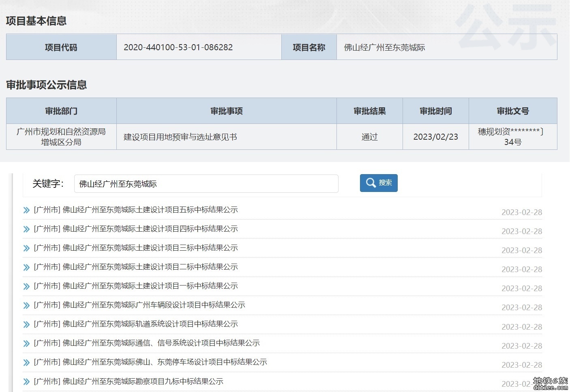Select 广州市规划和自然资源局增城区分局 cell
Viewport: 570px width, 392px height.
(x=61, y=137)
